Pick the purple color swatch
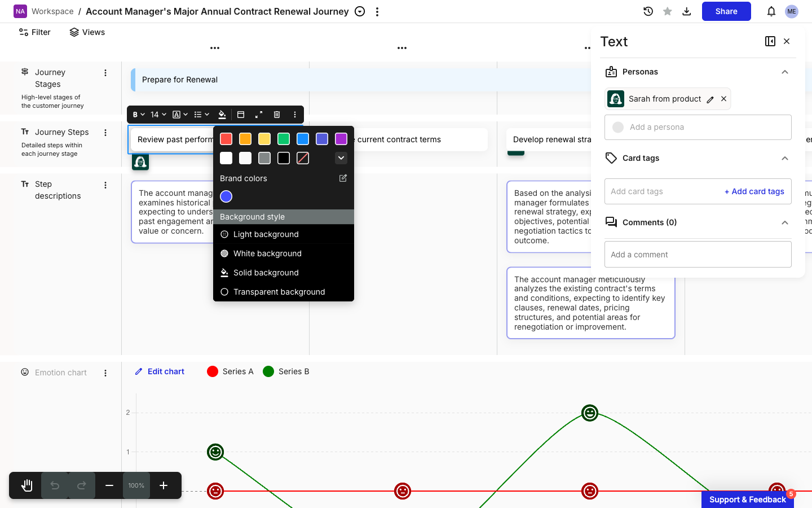Screen dimensions: 812x508 tap(341, 139)
